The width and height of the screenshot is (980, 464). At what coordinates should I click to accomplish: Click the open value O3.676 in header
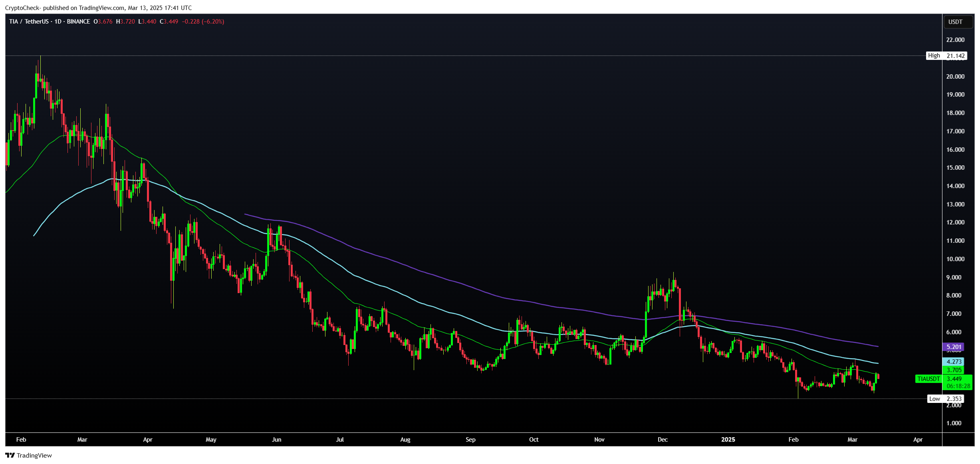click(103, 22)
